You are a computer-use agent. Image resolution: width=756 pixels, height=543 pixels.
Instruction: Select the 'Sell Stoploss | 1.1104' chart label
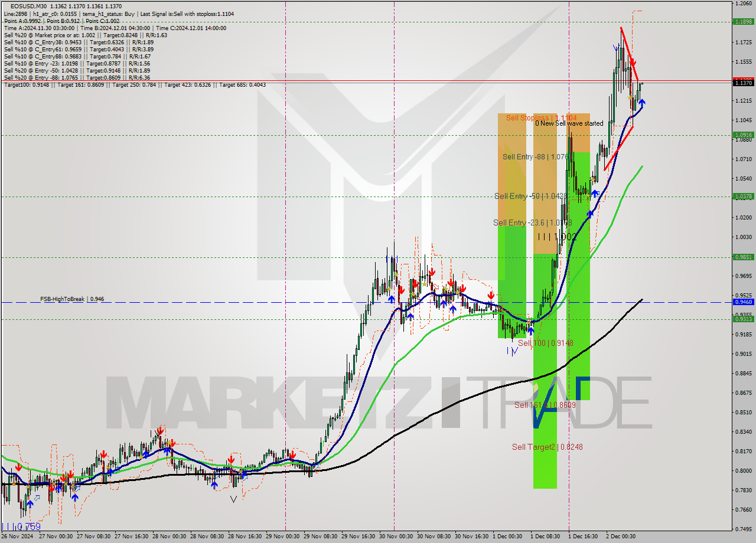tap(541, 117)
